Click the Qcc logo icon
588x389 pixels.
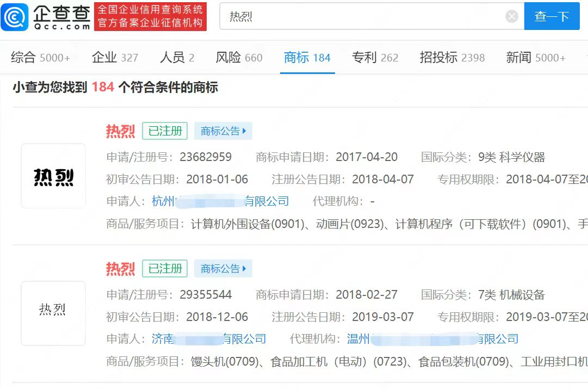(x=15, y=17)
